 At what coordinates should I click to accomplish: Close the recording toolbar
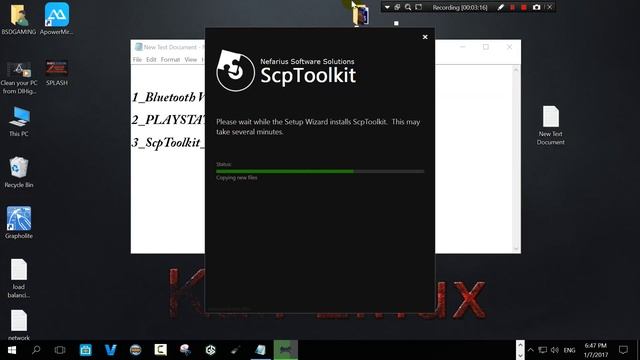549,7
